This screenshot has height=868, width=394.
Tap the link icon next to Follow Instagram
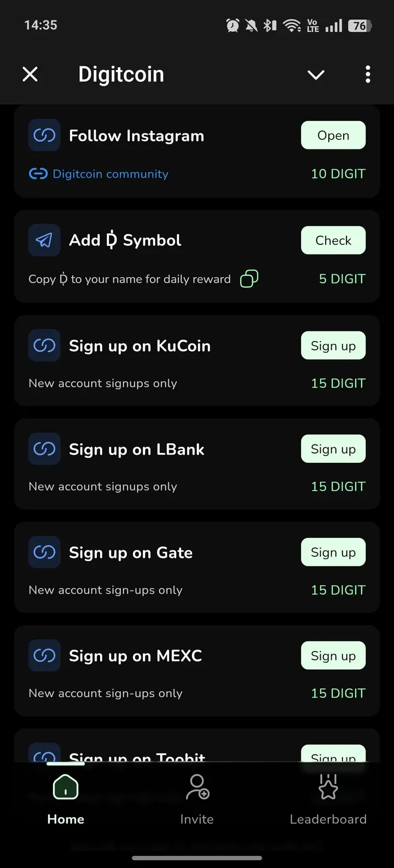pos(44,135)
